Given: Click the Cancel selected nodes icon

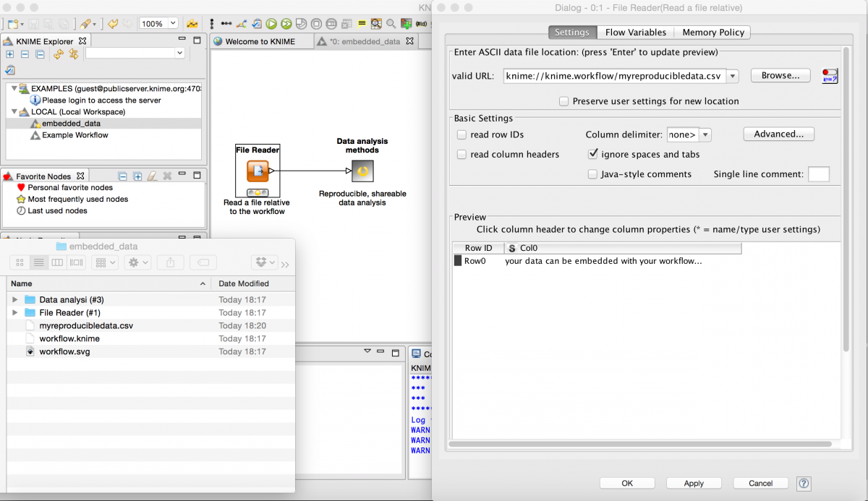Looking at the screenshot, I should pyautogui.click(x=316, y=23).
